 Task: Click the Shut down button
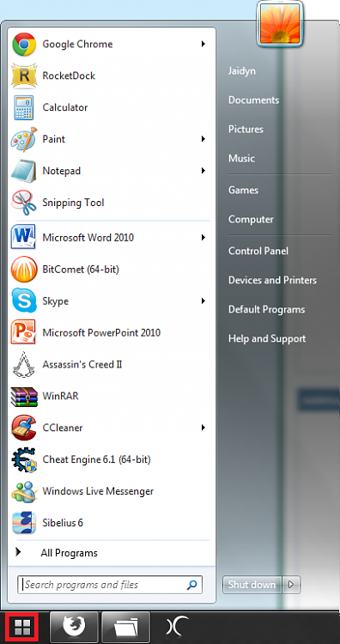tap(252, 585)
